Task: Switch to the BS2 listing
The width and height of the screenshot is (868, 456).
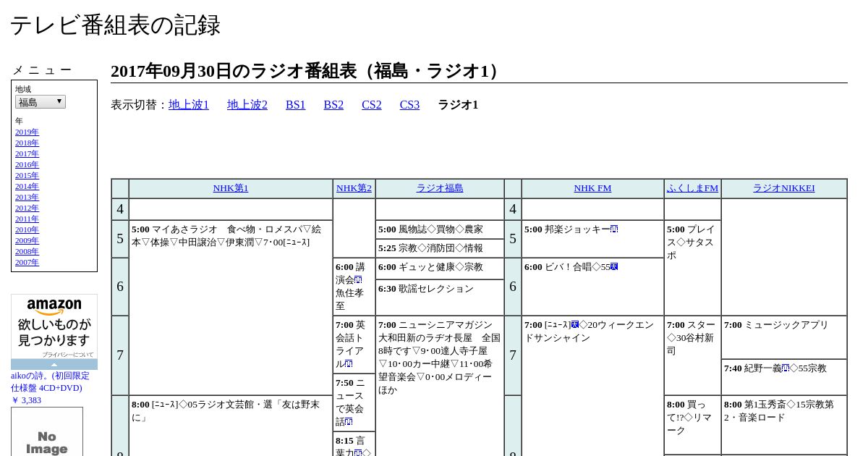Action: tap(333, 105)
